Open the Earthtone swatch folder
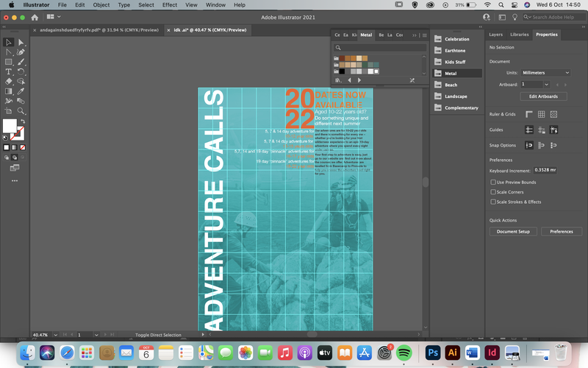 [x=456, y=50]
